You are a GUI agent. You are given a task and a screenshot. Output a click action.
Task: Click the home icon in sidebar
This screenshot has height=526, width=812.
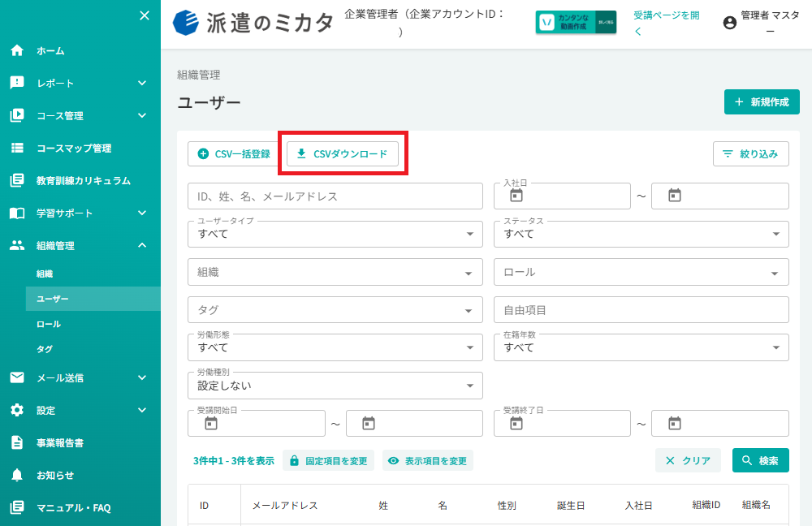17,50
